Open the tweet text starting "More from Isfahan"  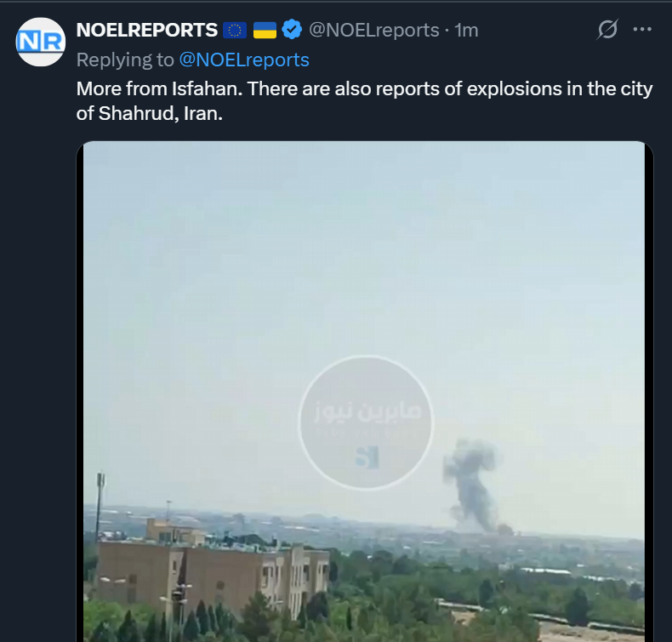coord(364,101)
